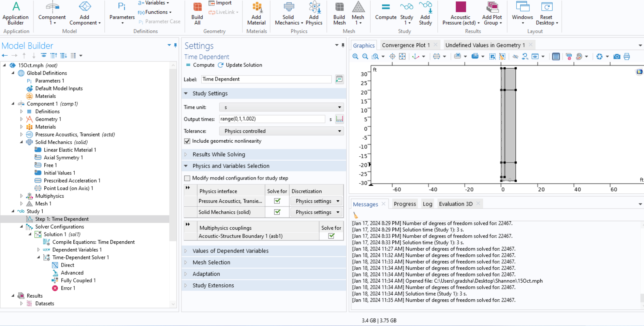
Task: Open the Acoustic Pressure (actd) results button
Action: click(461, 14)
